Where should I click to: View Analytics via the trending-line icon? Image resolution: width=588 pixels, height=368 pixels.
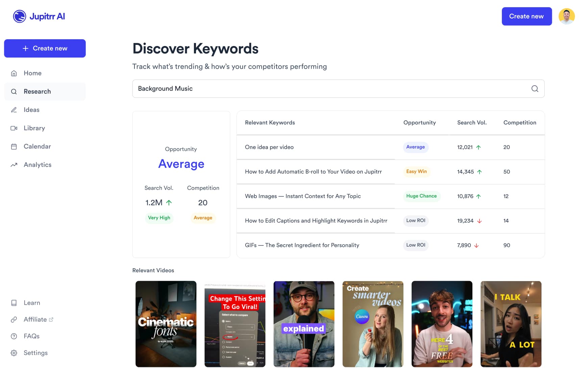(x=14, y=165)
